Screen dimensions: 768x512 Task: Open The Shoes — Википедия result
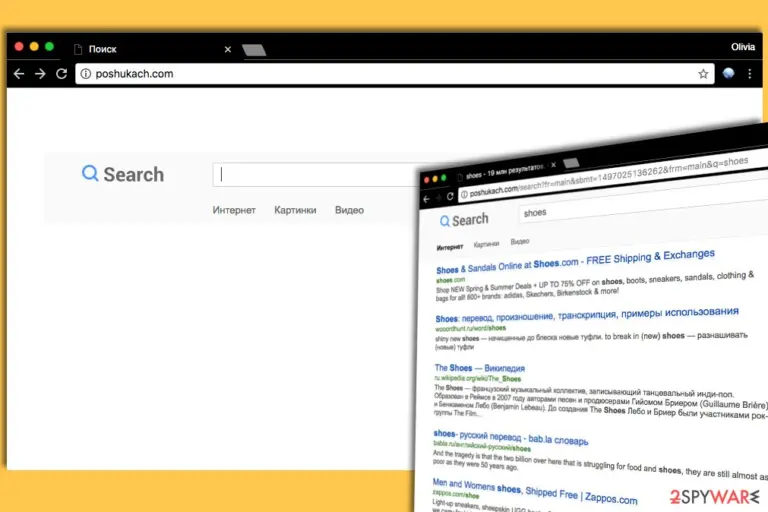coord(480,368)
